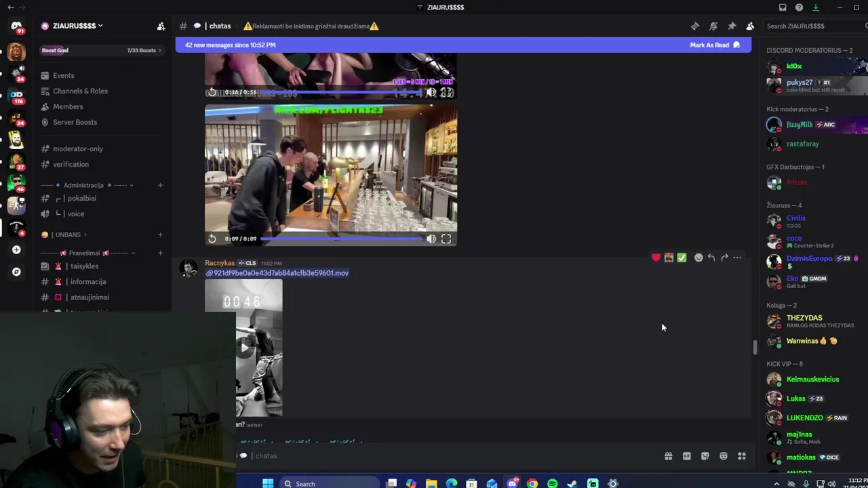
Task: Send a gift icon in chat box
Action: click(668, 456)
